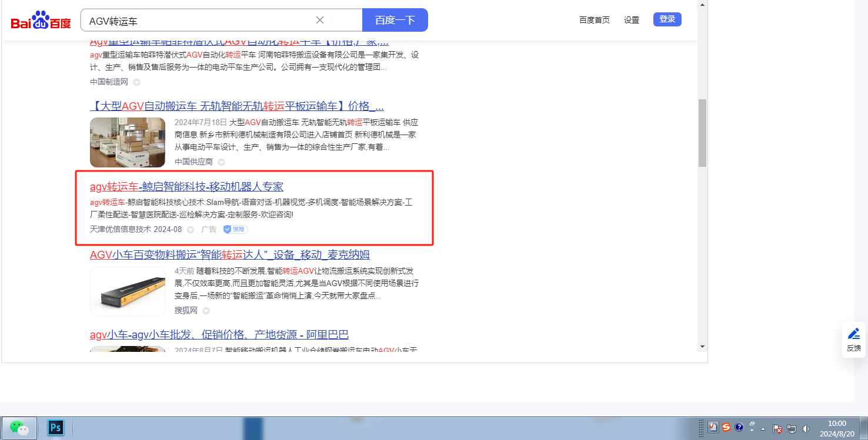The height and width of the screenshot is (440, 868).
Task: Open 百度首页 link
Action: pos(595,20)
